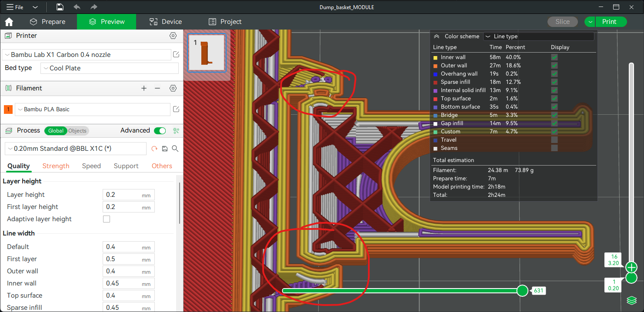Edit the Bambu PLA Basic filament preset
The width and height of the screenshot is (644, 312).
pos(176,110)
